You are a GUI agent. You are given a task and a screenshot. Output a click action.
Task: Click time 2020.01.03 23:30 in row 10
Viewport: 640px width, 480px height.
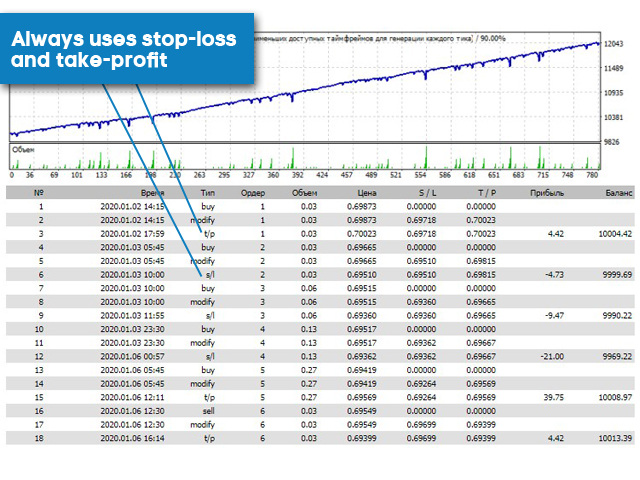click(x=132, y=329)
